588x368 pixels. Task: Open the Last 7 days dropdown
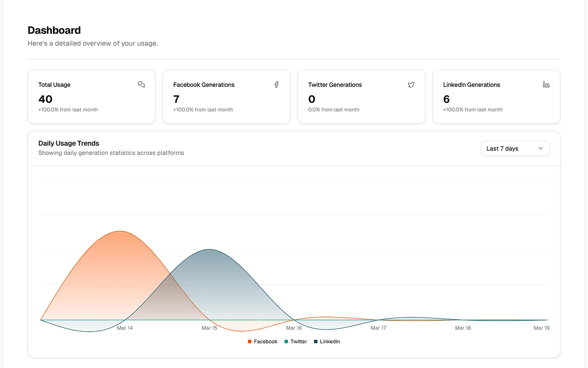tap(515, 149)
